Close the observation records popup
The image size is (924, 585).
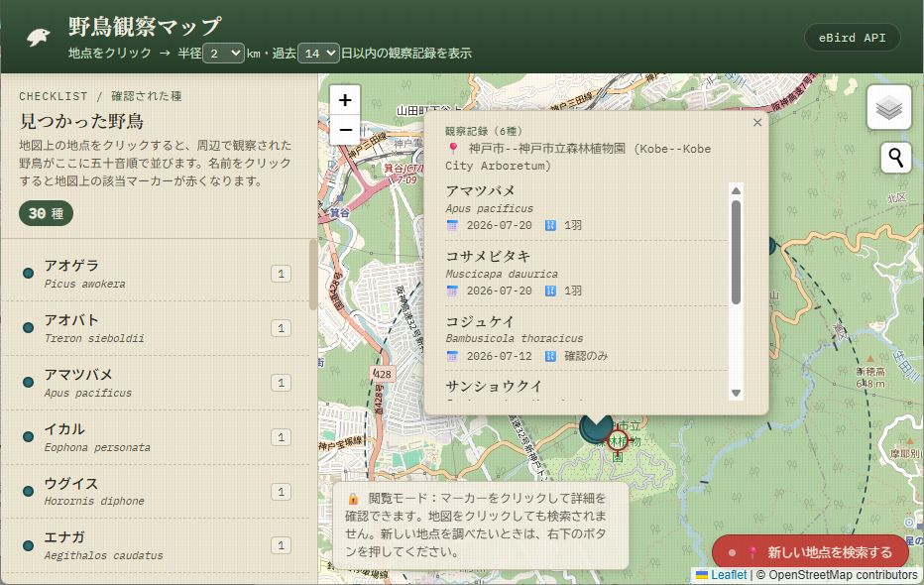(757, 123)
